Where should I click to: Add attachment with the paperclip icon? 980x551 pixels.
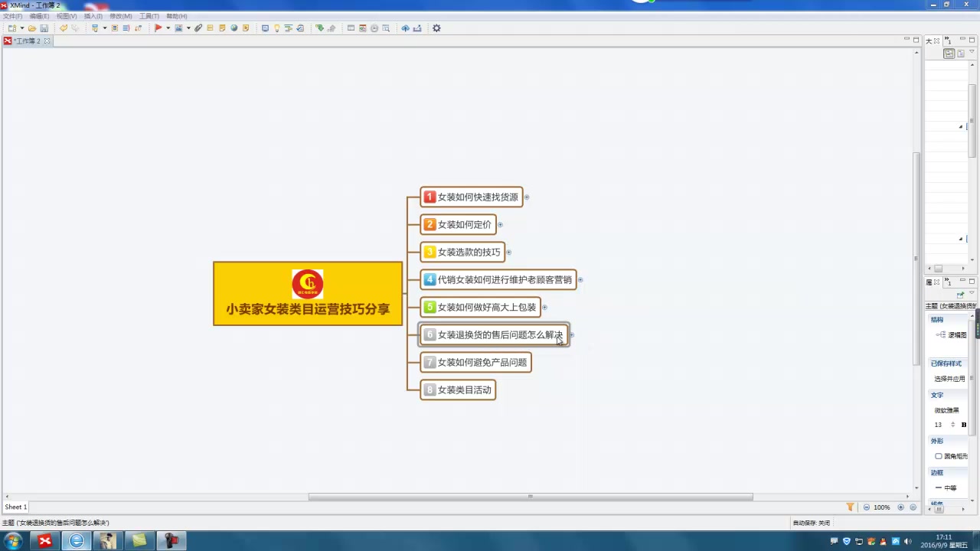tap(198, 28)
